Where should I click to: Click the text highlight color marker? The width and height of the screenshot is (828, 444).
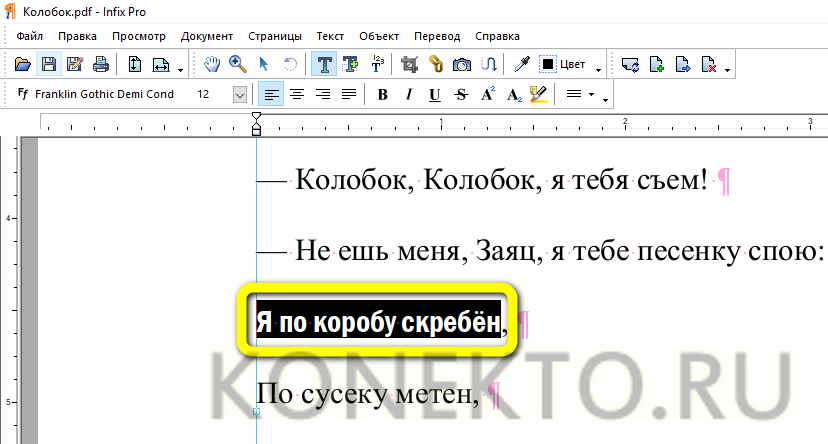539,95
